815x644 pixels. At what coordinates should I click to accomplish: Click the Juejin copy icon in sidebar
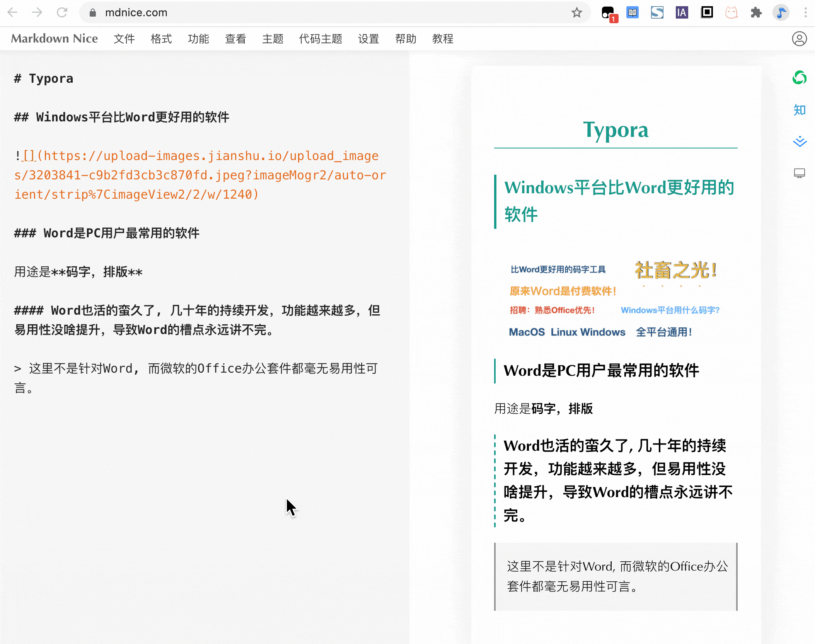point(799,141)
